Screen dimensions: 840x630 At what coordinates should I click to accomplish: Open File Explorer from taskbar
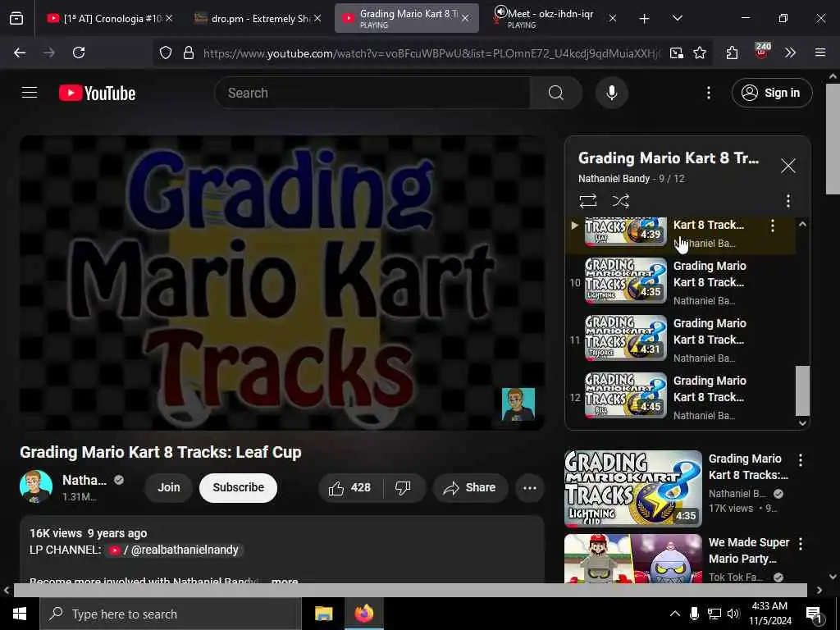click(x=323, y=614)
